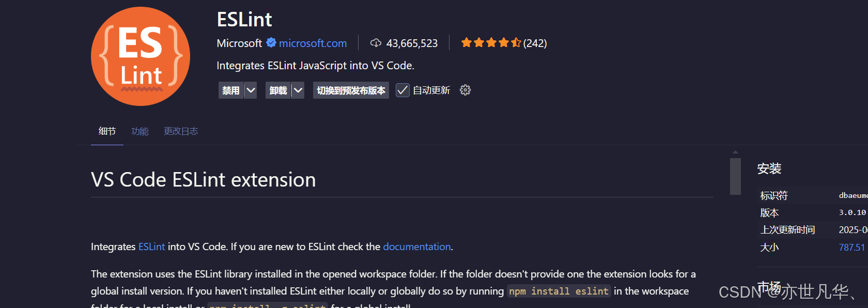Click the version value 3.0.10
This screenshot has width=868, height=308.
tap(853, 212)
